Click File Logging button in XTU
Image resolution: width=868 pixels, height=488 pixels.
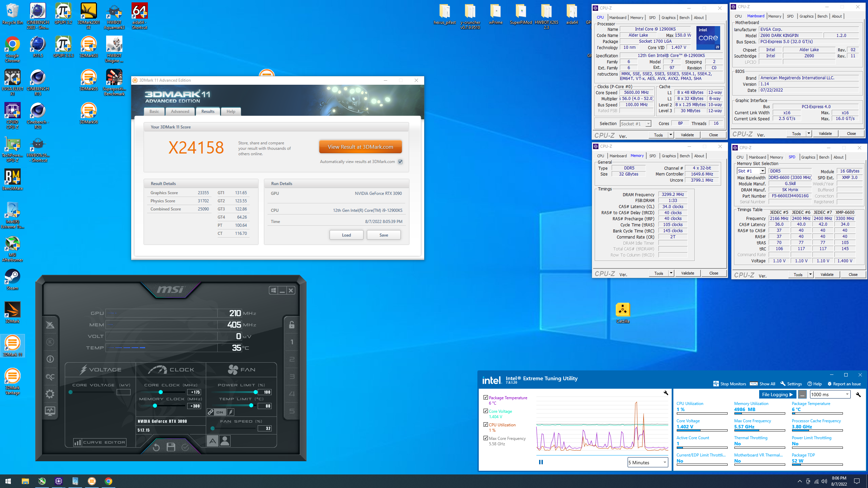point(777,394)
